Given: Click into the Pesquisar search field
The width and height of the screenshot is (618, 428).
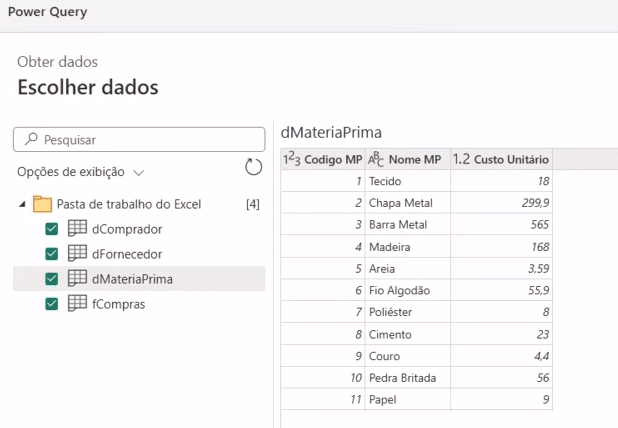Looking at the screenshot, I should 139,139.
